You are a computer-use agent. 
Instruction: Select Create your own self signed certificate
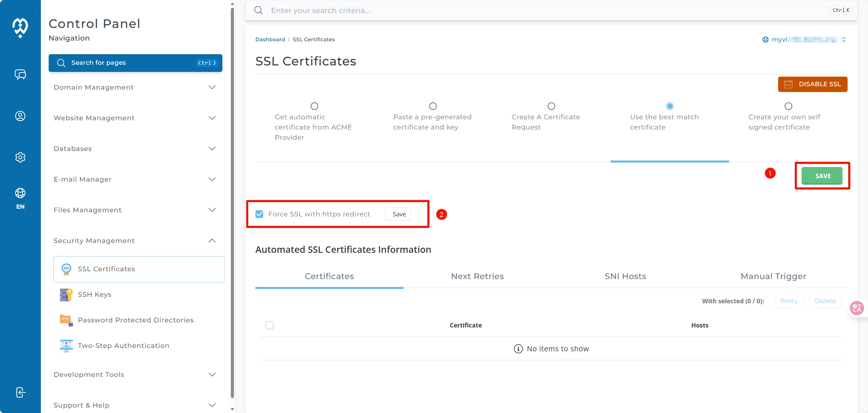point(788,106)
